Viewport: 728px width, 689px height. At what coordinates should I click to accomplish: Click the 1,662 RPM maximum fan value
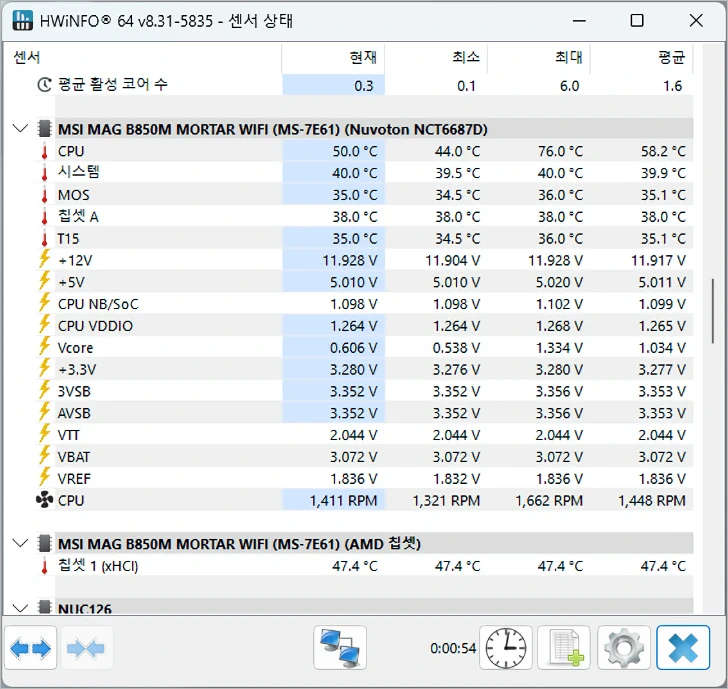pyautogui.click(x=549, y=500)
